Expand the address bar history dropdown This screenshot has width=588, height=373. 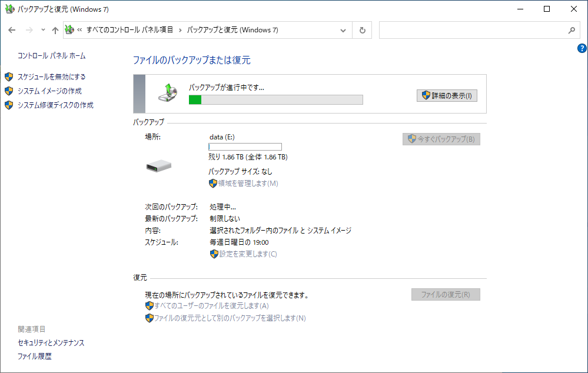[344, 30]
